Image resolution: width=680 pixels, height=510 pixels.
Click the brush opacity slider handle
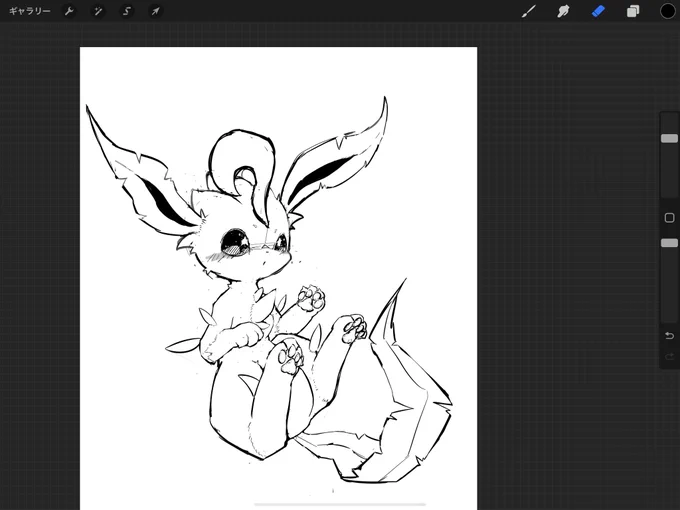[x=669, y=243]
